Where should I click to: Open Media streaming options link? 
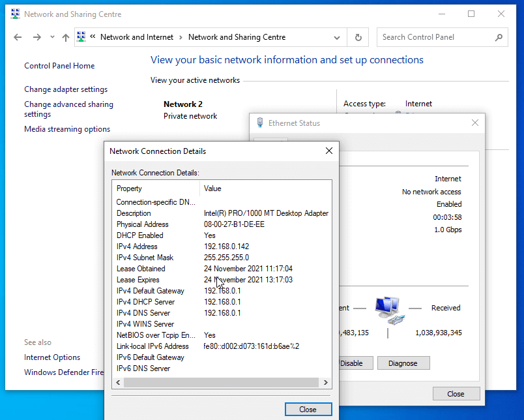(67, 129)
